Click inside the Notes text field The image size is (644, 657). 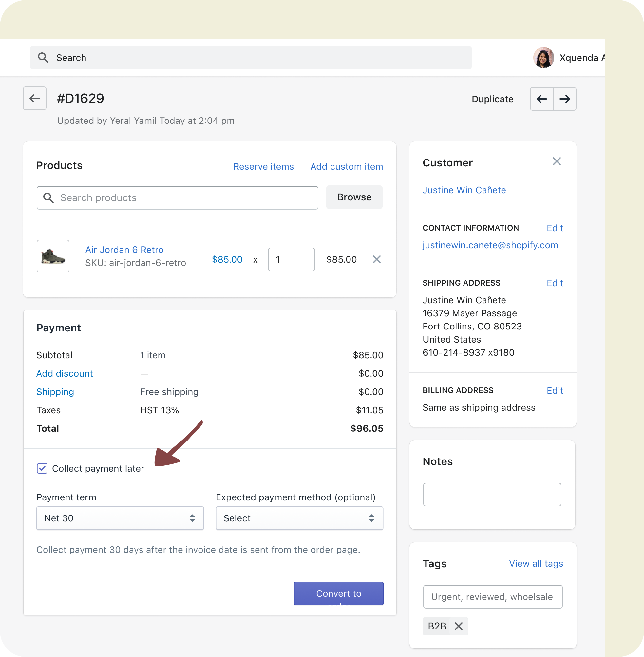pos(492,494)
